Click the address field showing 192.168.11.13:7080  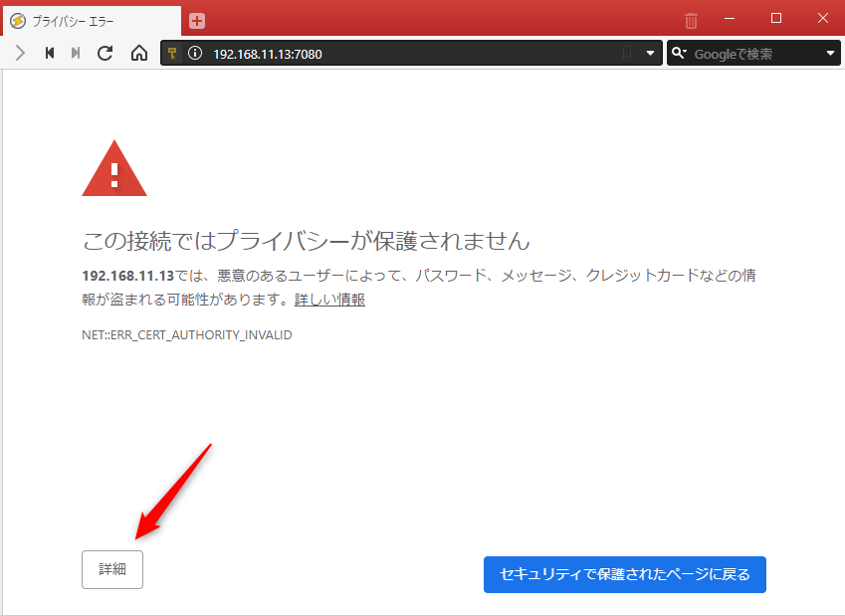click(398, 54)
